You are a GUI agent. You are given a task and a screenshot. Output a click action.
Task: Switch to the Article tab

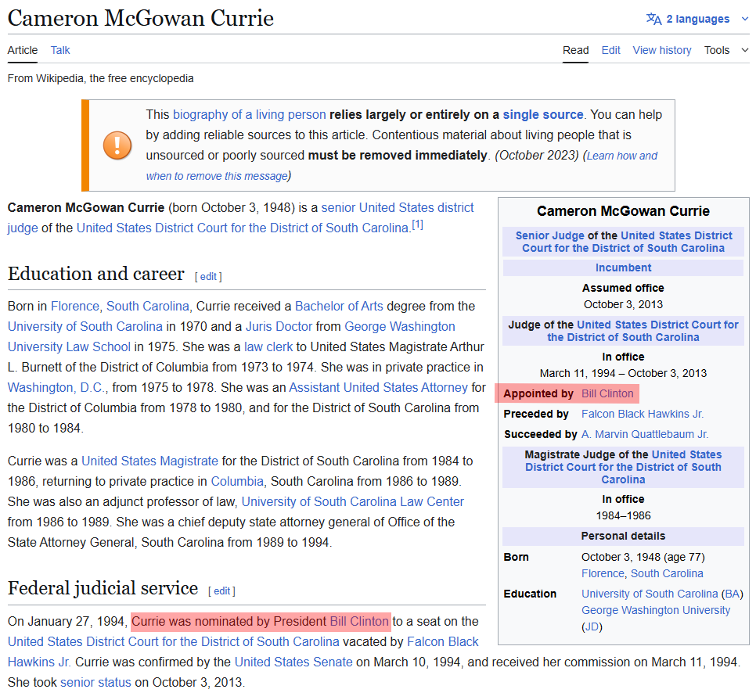point(23,50)
